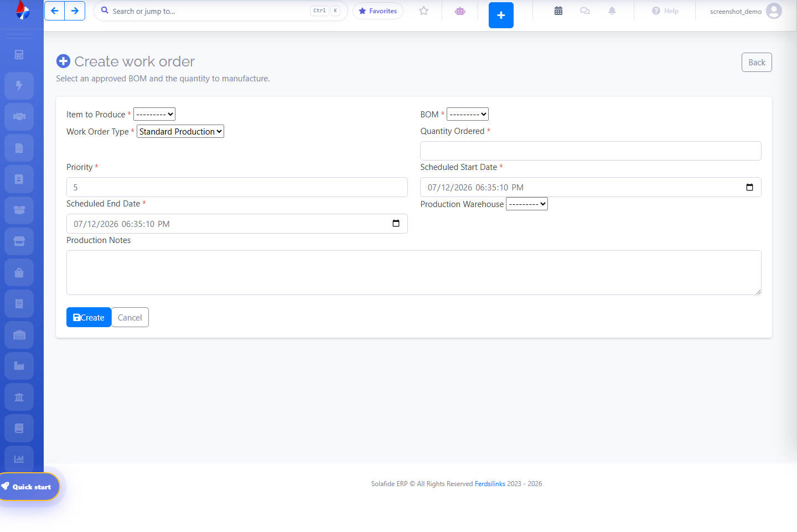Image resolution: width=797 pixels, height=532 pixels.
Task: Click the Scheduled End Date field
Action: pos(237,224)
